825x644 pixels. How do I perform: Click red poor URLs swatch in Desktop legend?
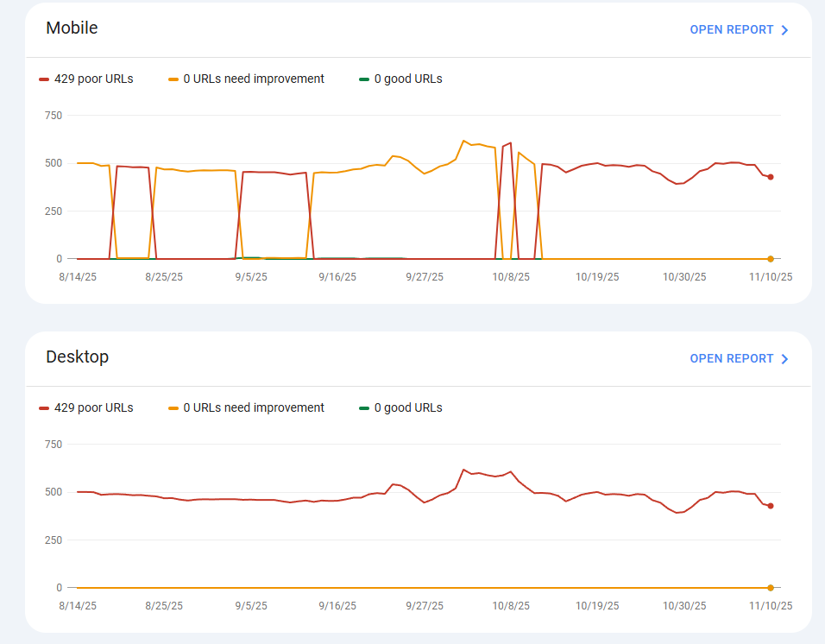click(x=44, y=408)
